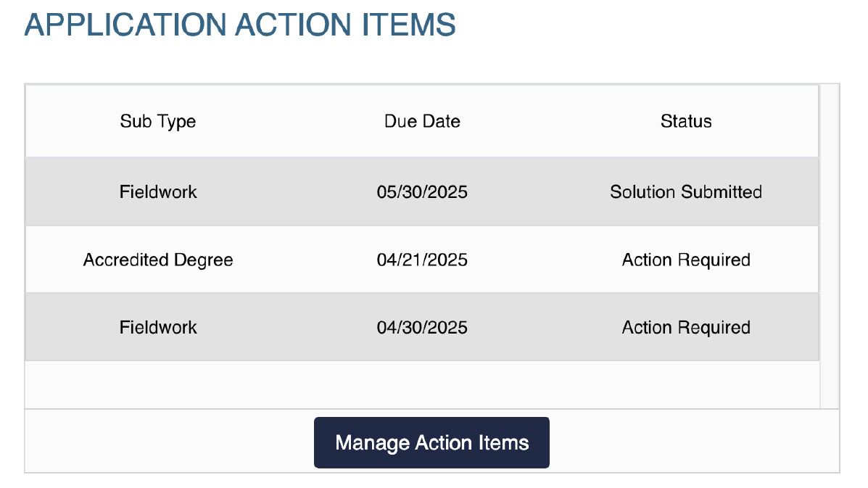868x488 pixels.
Task: Click the scrollbar track next to Status header
Action: [x=830, y=121]
